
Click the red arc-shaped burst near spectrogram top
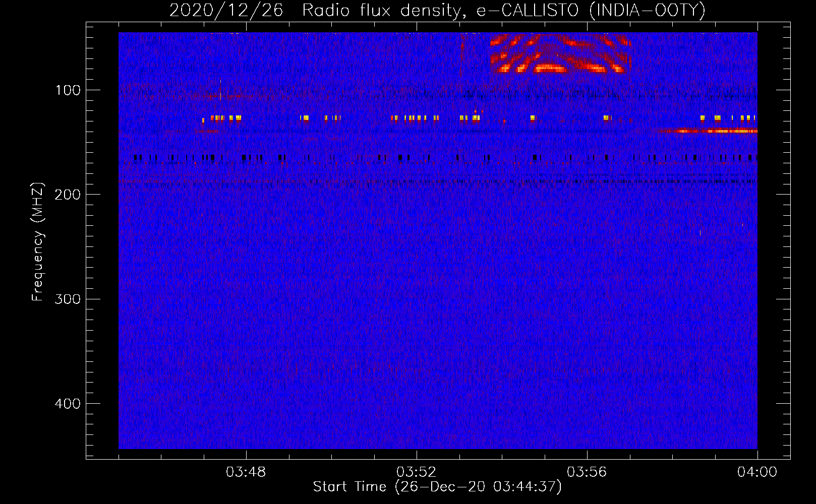560,53
